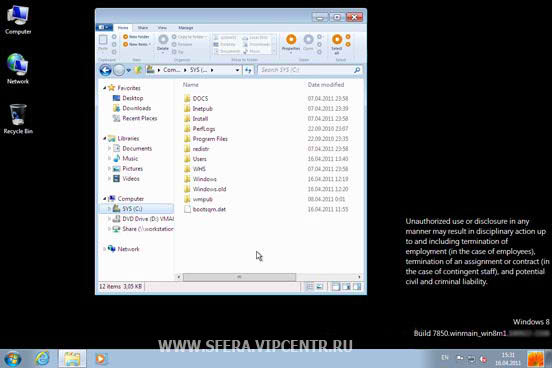Click the horizontal scrollbar thumb

pyautogui.click(x=239, y=277)
